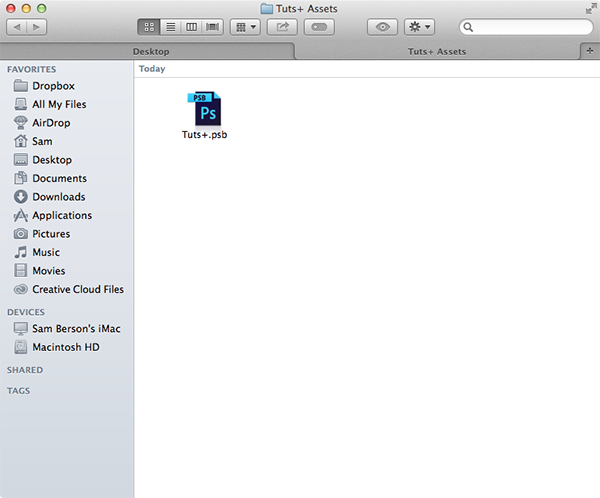Select the Tuts+.psb Photoshop file icon

[x=204, y=109]
